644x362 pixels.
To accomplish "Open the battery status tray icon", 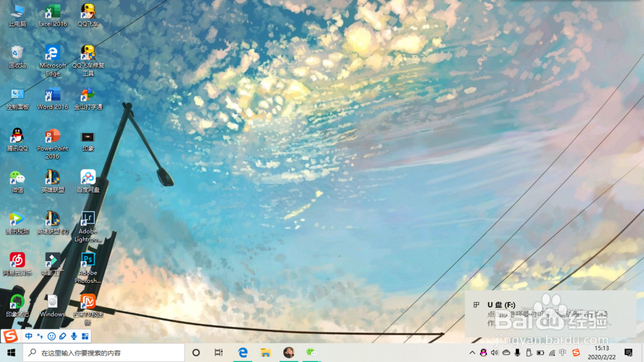I will (x=540, y=352).
